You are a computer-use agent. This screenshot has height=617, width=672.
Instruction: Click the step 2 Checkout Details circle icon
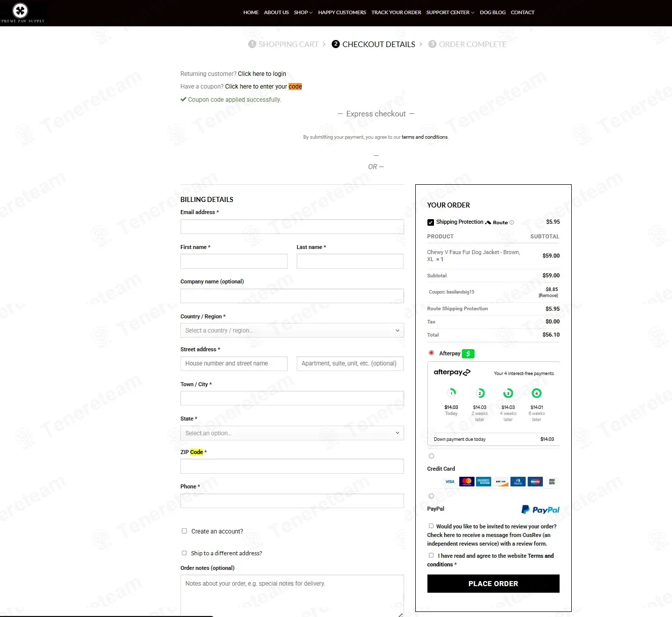click(336, 44)
